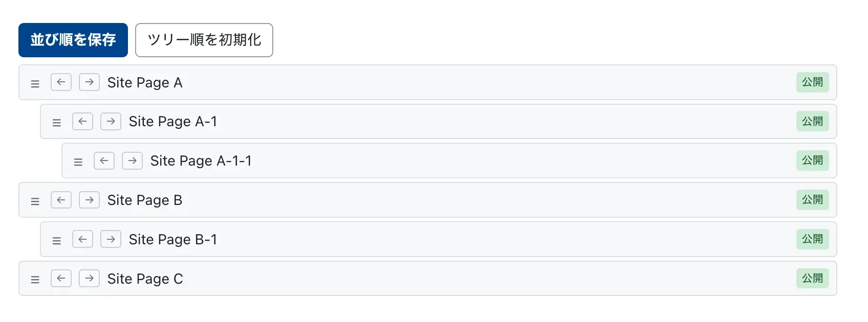Click drag handle for Site Page A-1
868x322 pixels.
pos(57,123)
